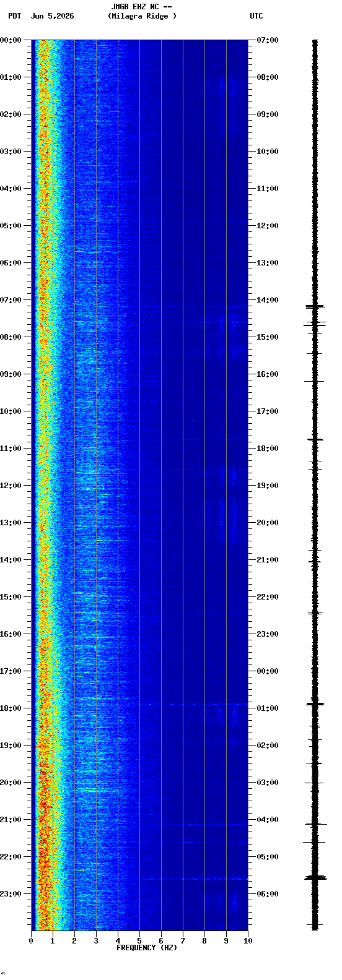Click the station title 'JMGB EHZ NC --'
Screen dimensions: 342x980
pos(141,7)
